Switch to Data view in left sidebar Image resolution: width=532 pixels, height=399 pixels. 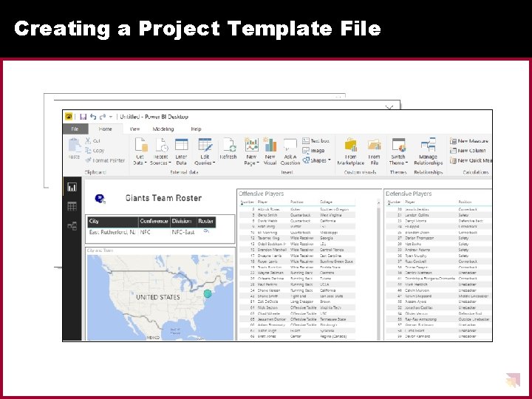pos(72,206)
